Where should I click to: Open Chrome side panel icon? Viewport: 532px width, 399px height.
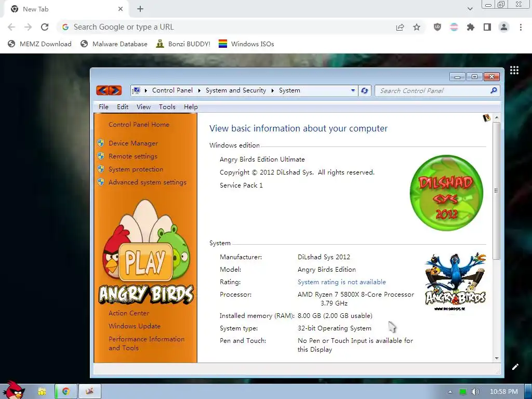(487, 27)
